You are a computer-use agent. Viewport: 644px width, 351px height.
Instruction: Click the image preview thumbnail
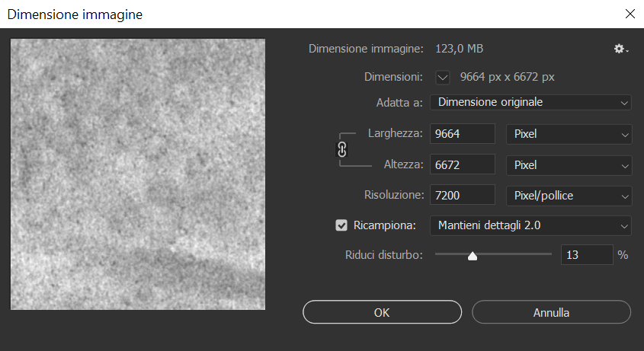[138, 174]
